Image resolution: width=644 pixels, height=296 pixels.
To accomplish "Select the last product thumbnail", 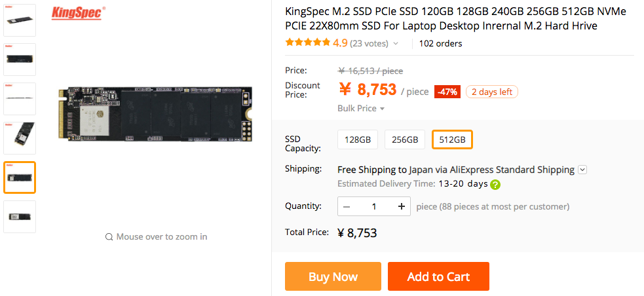I will [x=20, y=217].
